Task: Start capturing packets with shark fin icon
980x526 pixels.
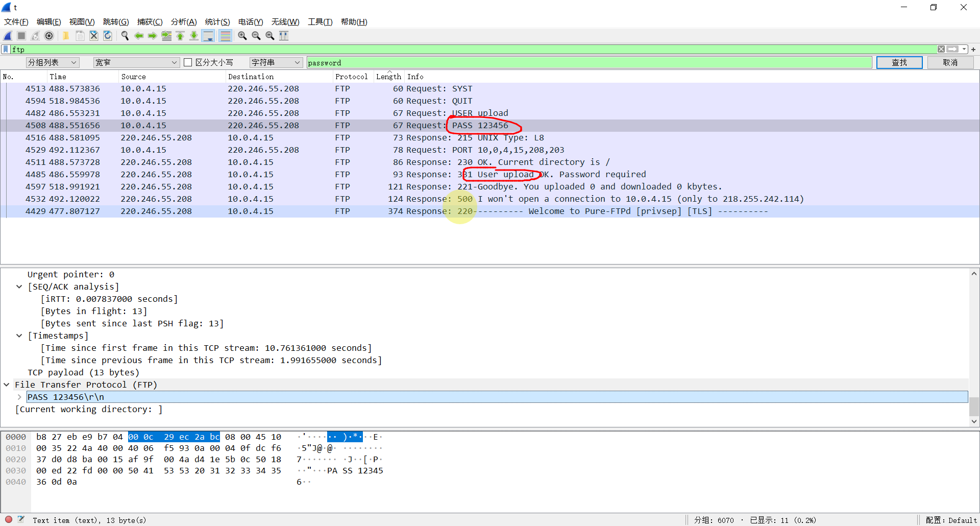Action: click(x=8, y=36)
